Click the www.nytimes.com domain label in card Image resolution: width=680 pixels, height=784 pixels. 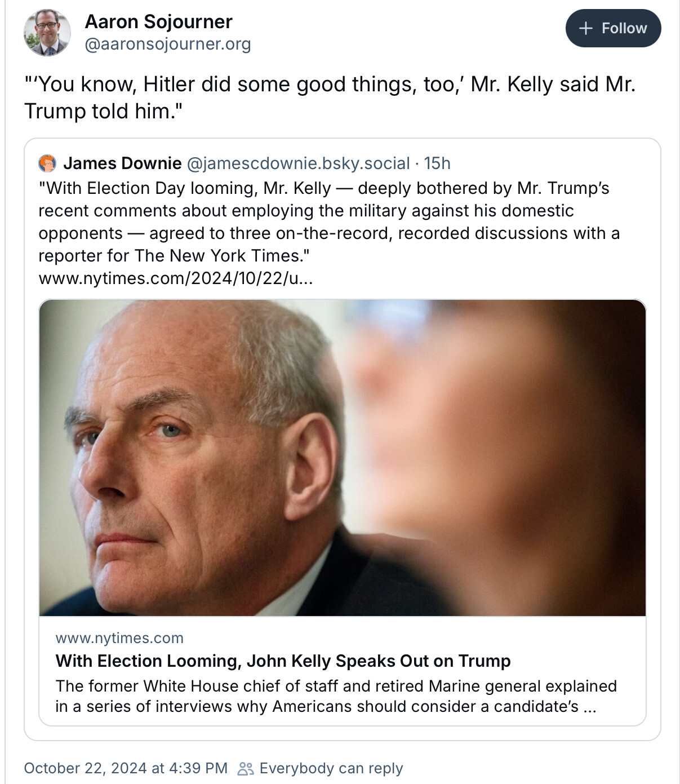(119, 638)
